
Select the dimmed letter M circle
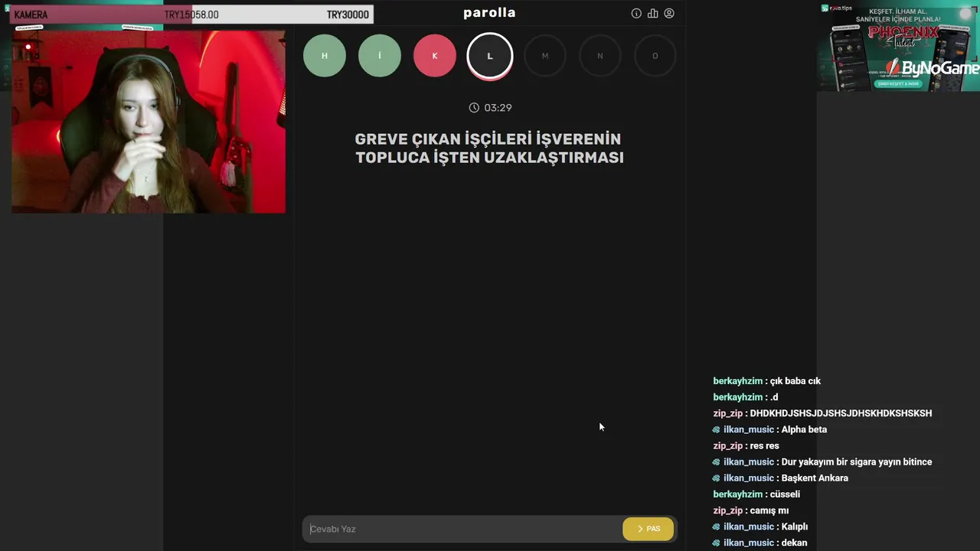(x=545, y=56)
